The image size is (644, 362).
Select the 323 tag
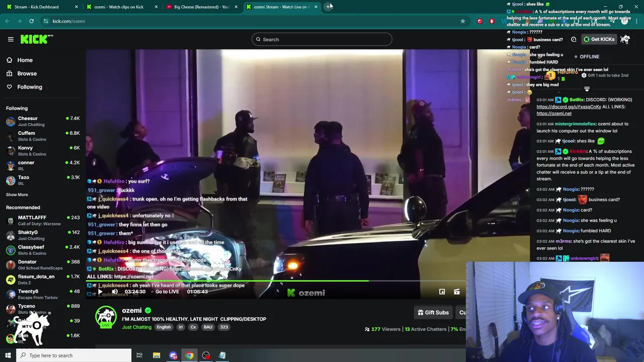coord(224,327)
